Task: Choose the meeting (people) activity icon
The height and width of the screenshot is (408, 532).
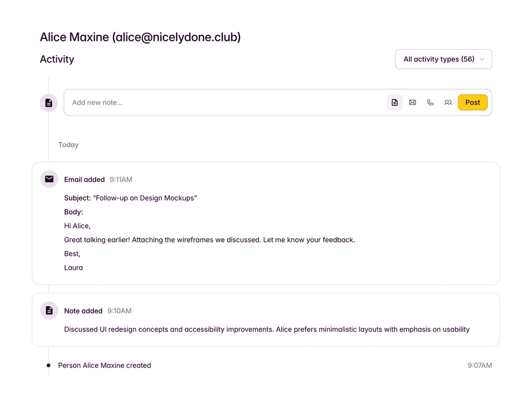Action: (x=448, y=102)
